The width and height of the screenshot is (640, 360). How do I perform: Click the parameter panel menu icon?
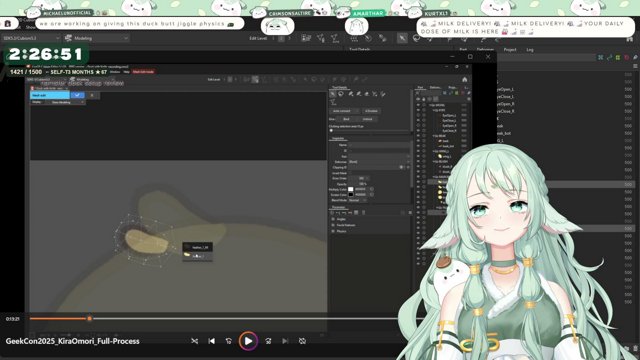(x=409, y=213)
